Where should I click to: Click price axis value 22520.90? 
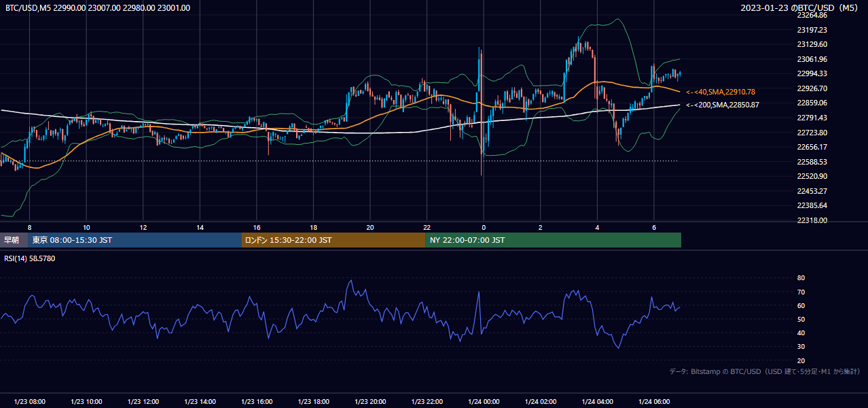click(x=812, y=176)
